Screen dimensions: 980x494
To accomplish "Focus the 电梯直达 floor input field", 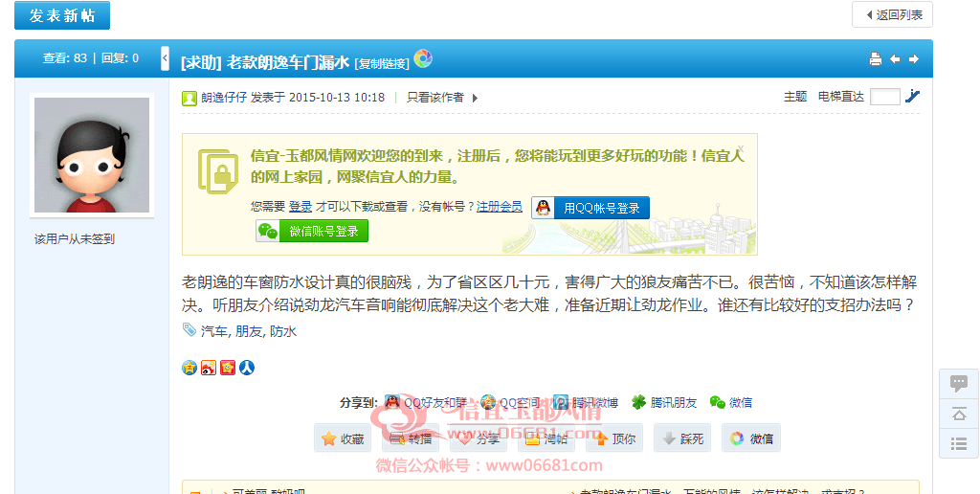I will pyautogui.click(x=884, y=97).
